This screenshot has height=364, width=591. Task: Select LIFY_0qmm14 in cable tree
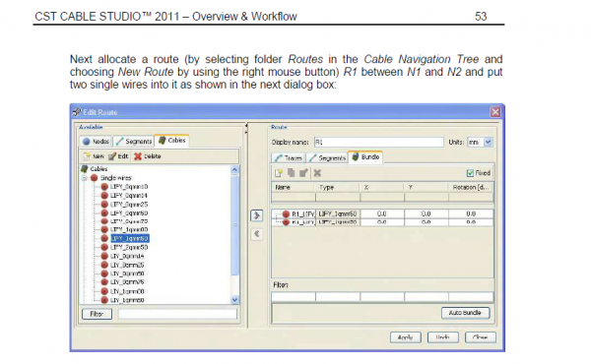129,196
